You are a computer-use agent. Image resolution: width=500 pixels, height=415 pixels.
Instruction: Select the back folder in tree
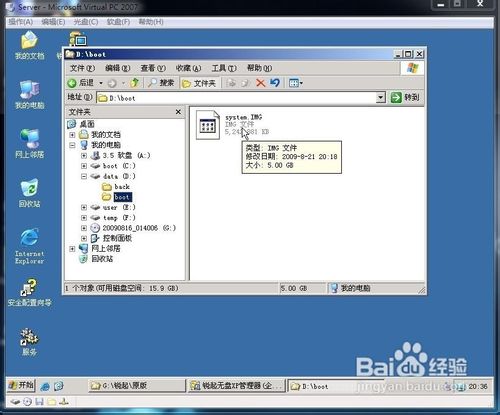[x=122, y=187]
